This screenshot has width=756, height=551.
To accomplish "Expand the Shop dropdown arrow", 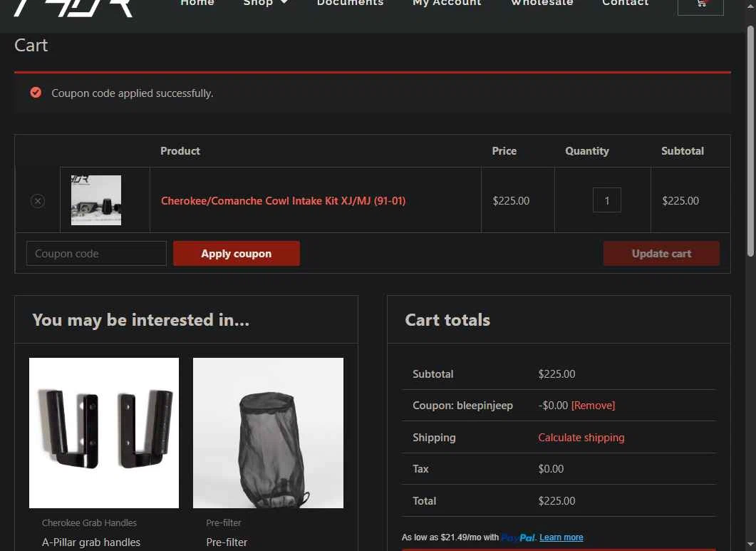I will [x=284, y=3].
